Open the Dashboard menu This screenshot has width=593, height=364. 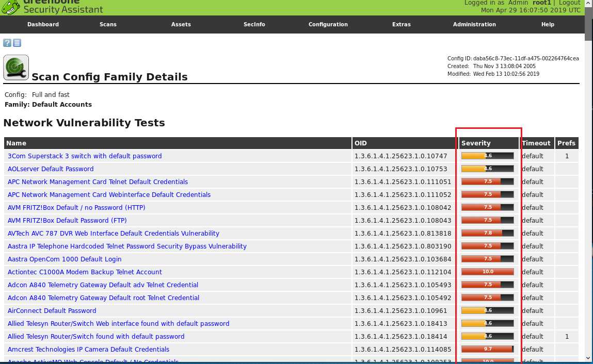[43, 24]
